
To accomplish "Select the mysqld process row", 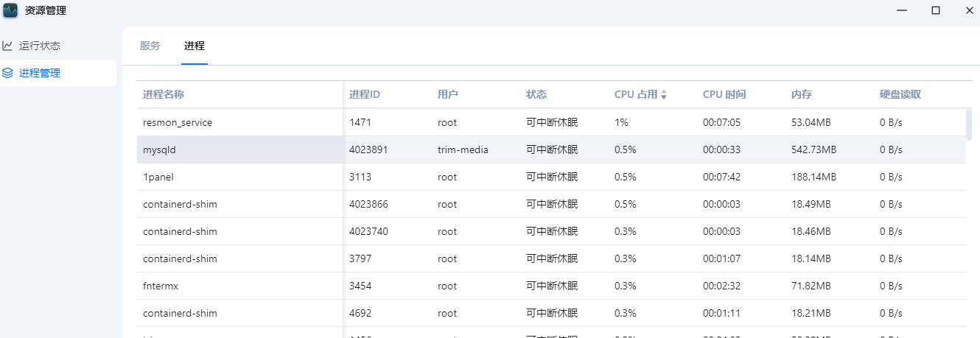I will coord(160,149).
